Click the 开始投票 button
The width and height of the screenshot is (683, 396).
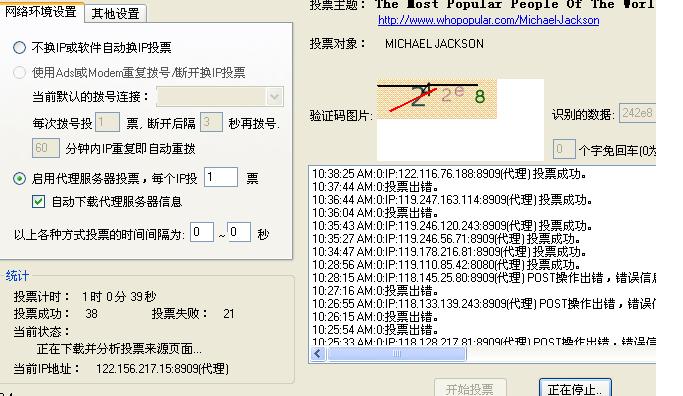click(470, 388)
